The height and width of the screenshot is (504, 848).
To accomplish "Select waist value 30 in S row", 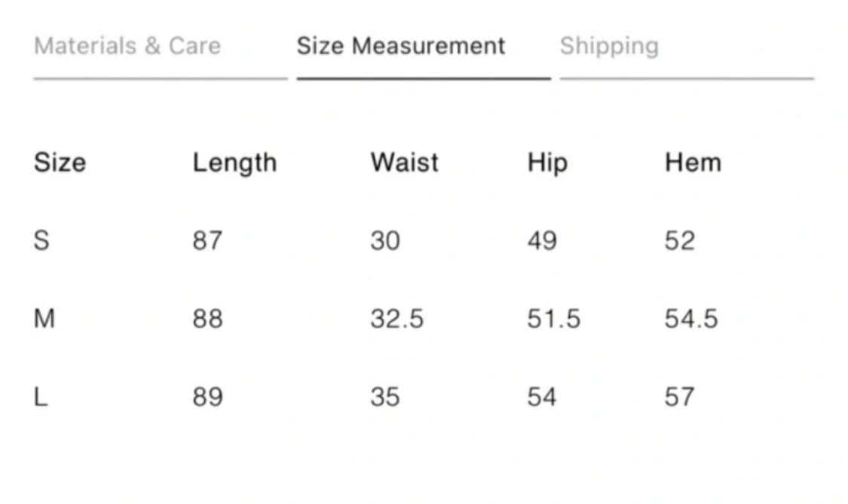I will click(x=385, y=241).
